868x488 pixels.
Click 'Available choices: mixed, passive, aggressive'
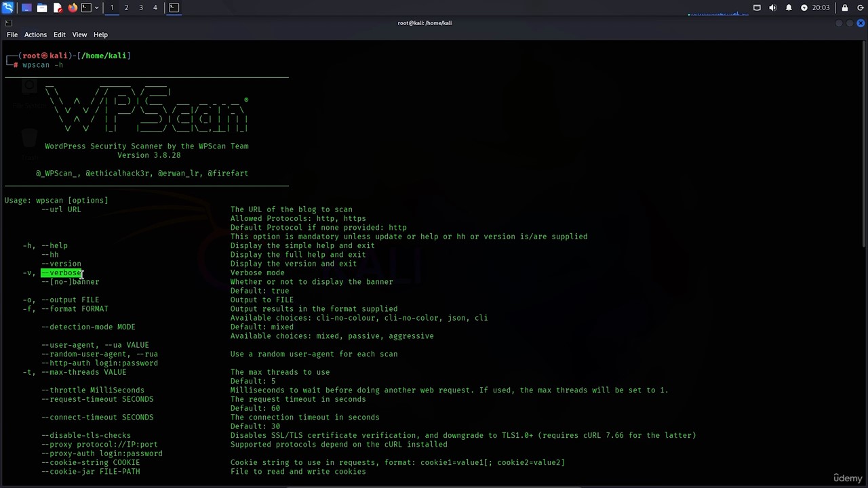pos(332,336)
